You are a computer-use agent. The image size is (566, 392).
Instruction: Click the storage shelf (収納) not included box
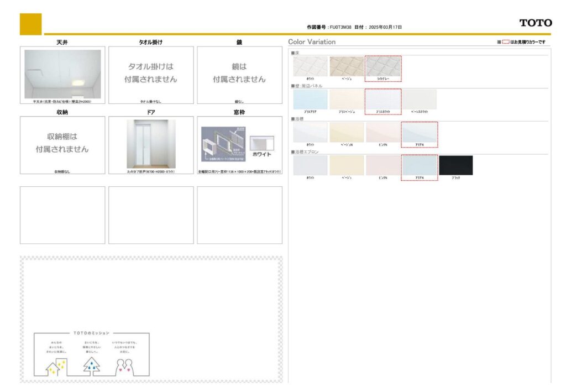point(62,144)
